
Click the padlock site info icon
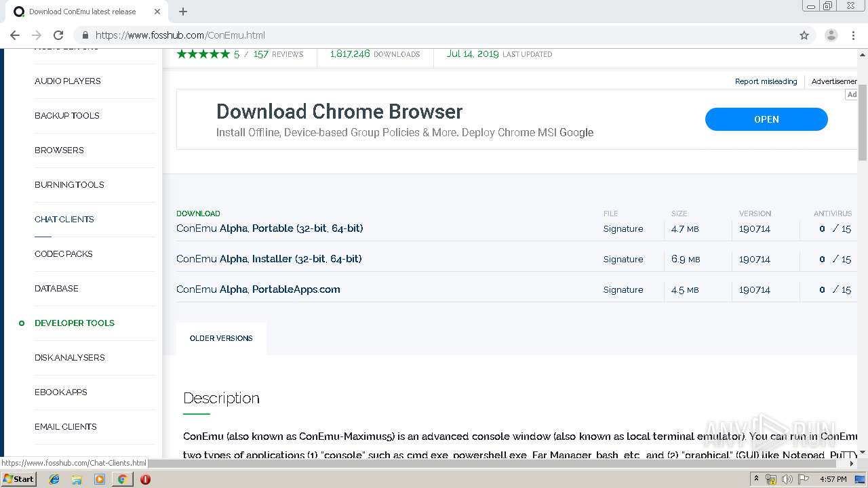point(85,35)
